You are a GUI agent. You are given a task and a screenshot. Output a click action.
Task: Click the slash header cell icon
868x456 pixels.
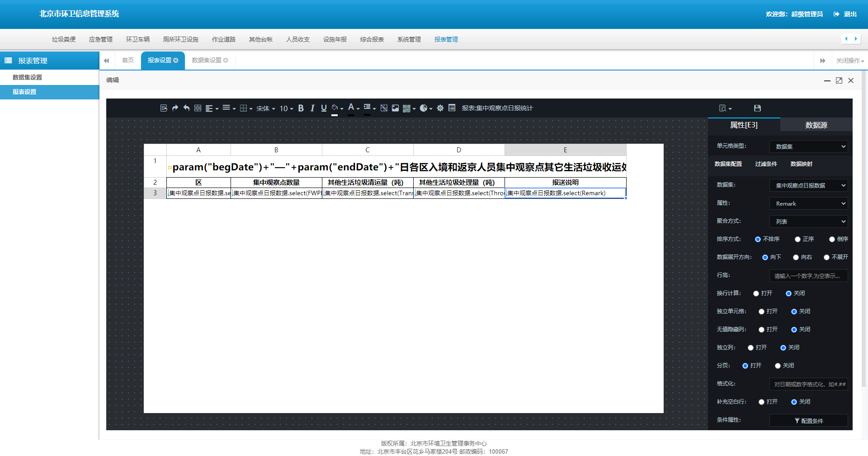[x=384, y=108]
